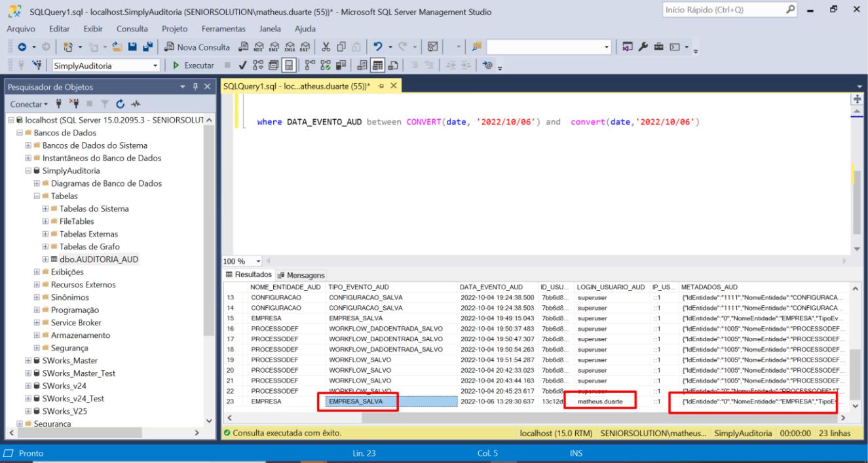
Task: Toggle IntelliSense enabled icon
Action: point(288,65)
